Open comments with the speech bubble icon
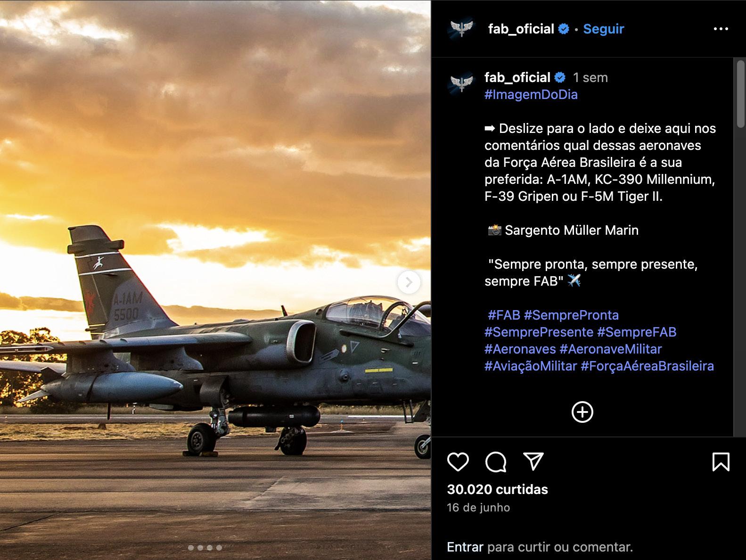This screenshot has height=560, width=746. point(496,462)
